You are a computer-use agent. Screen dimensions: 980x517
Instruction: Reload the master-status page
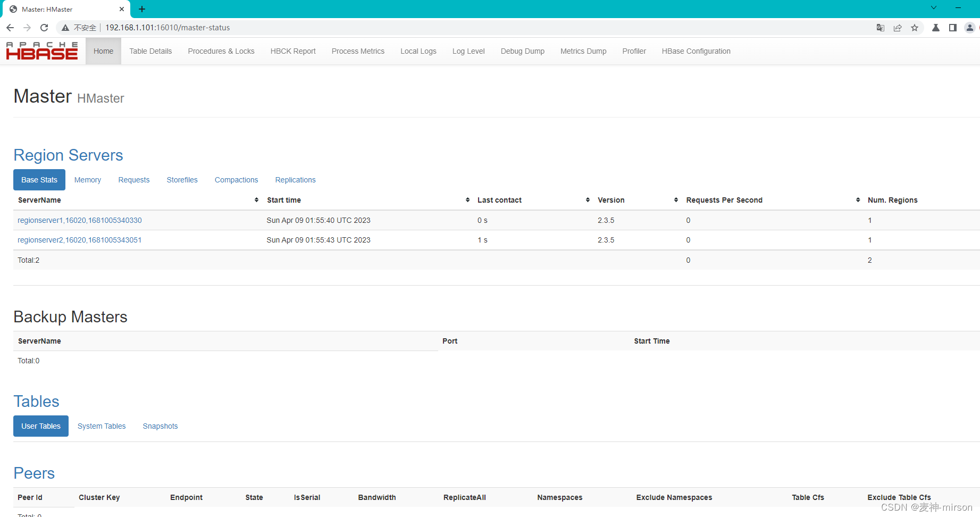click(44, 28)
